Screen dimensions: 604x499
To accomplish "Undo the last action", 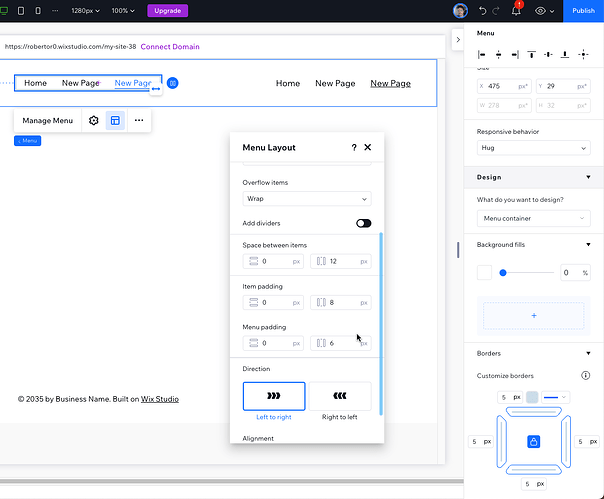I will [482, 10].
